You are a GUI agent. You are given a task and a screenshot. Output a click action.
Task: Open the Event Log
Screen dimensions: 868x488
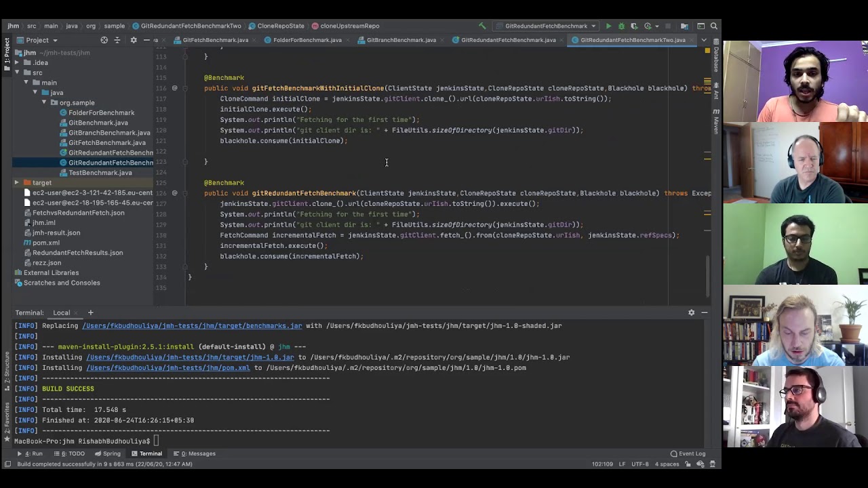pyautogui.click(x=688, y=453)
